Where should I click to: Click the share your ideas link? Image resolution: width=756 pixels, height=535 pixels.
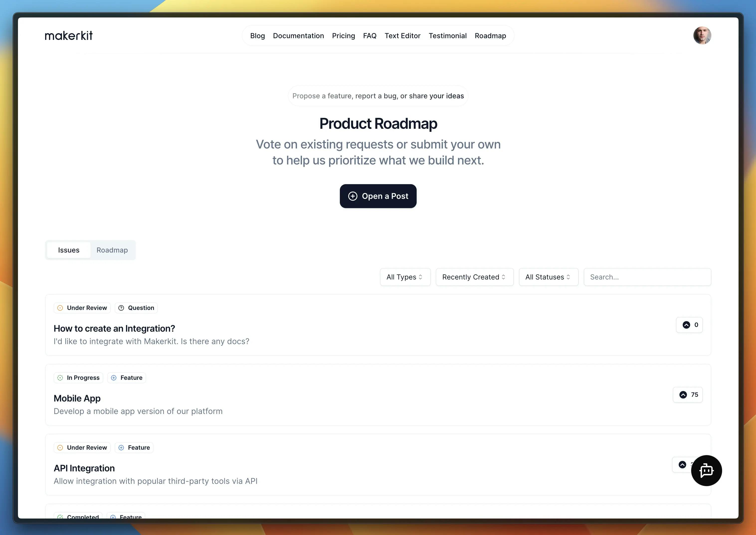[x=436, y=96]
